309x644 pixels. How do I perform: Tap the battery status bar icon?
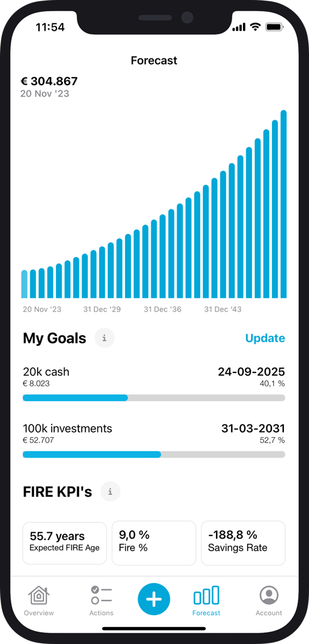(x=274, y=27)
